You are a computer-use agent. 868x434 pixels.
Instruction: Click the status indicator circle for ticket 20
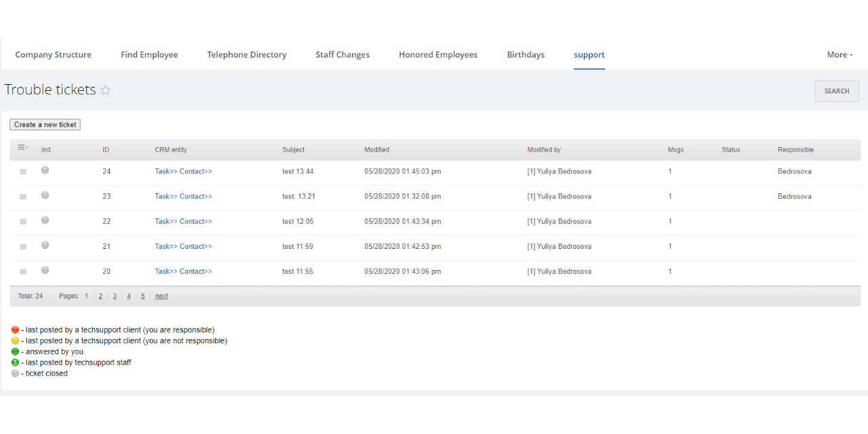pos(45,269)
